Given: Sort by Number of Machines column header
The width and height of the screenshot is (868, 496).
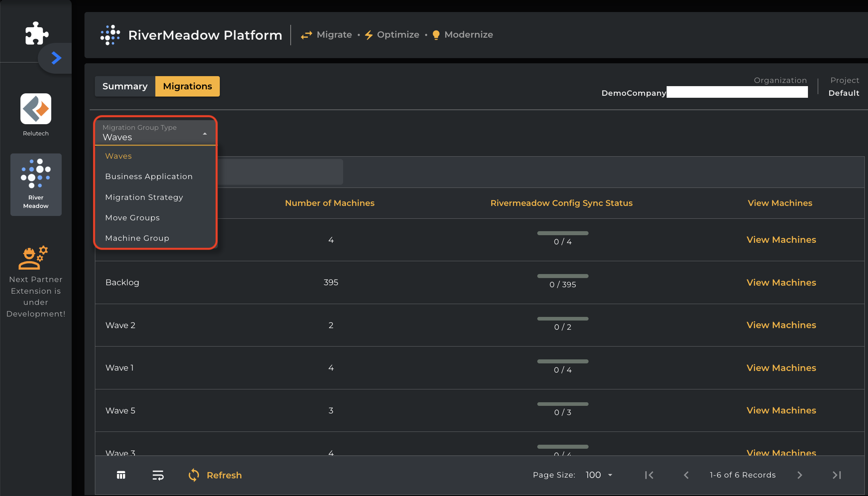Looking at the screenshot, I should 330,203.
